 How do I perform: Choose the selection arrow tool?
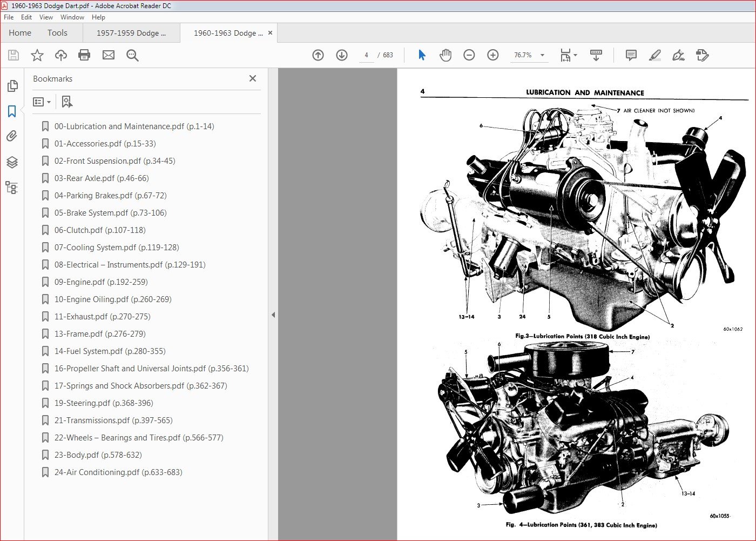click(x=422, y=55)
